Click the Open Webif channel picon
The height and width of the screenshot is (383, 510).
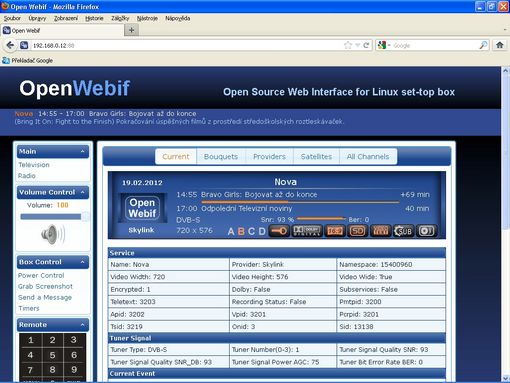(143, 208)
